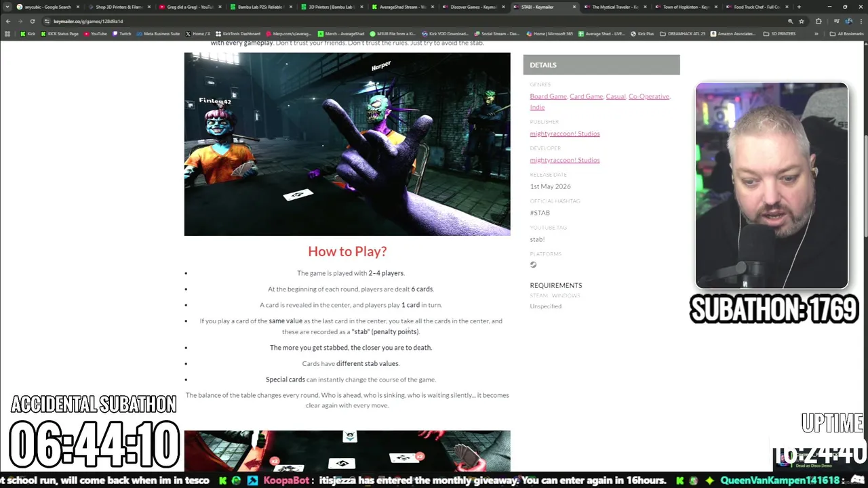Screen dimensions: 868x488
Task: Click the Board Game genre link
Action: point(548,96)
